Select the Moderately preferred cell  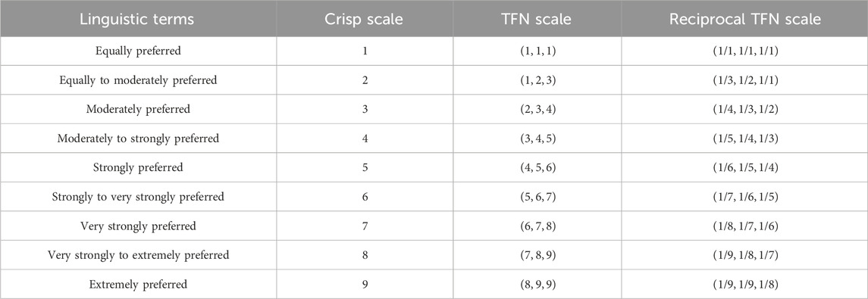[x=138, y=109]
